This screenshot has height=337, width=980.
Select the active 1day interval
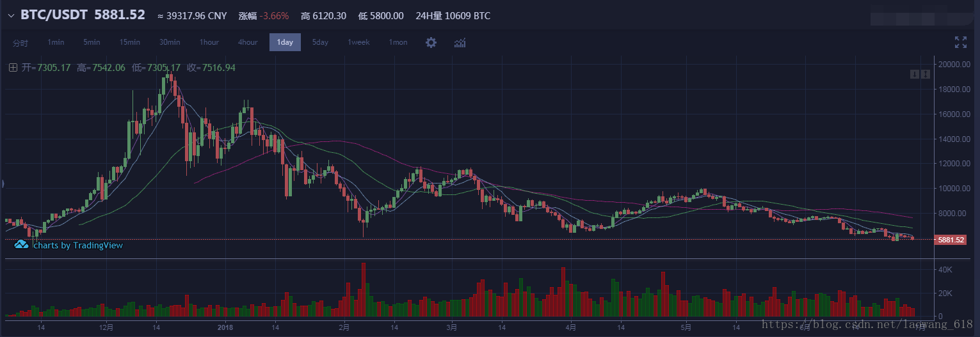tap(285, 42)
